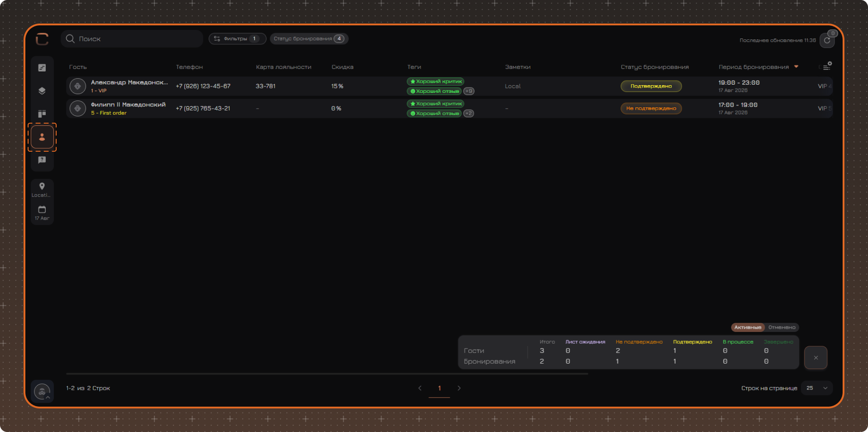Screen dimensions: 868x432
Task: Open the bookings list sidebar icon
Action: click(x=42, y=68)
